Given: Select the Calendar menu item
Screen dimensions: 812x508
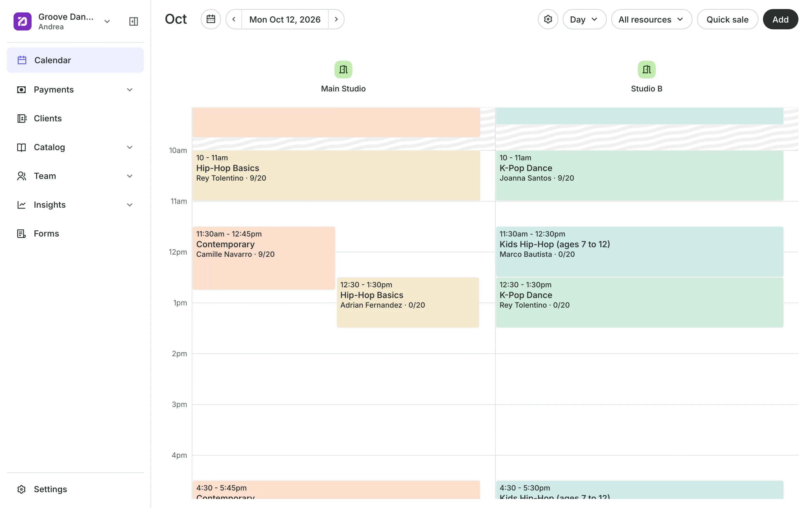Looking at the screenshot, I should click(75, 60).
